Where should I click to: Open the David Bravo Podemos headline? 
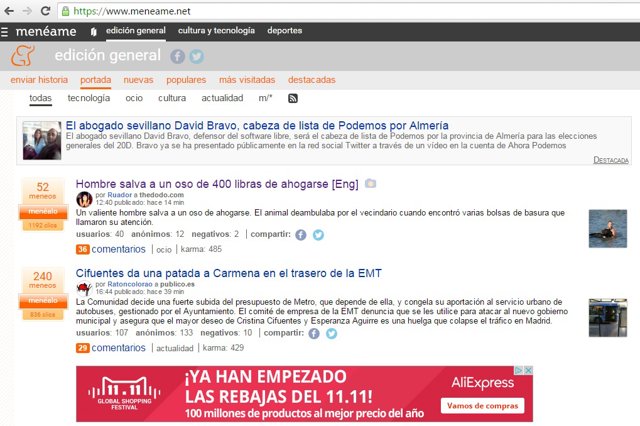coord(257,126)
